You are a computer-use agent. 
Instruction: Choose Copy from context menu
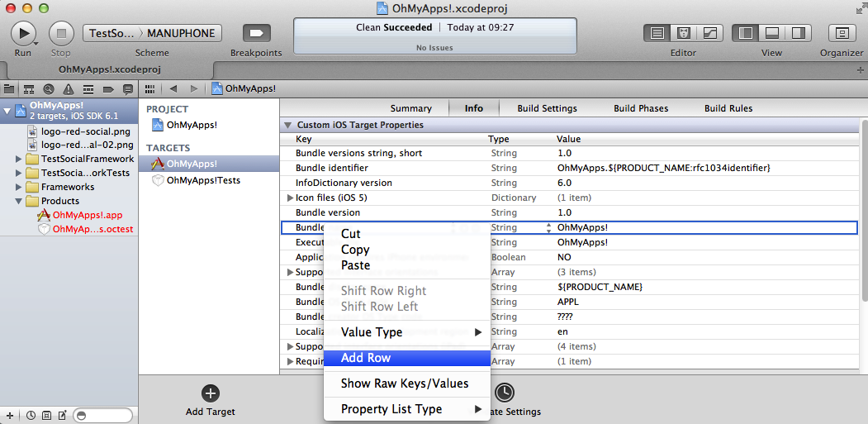pyautogui.click(x=407, y=250)
